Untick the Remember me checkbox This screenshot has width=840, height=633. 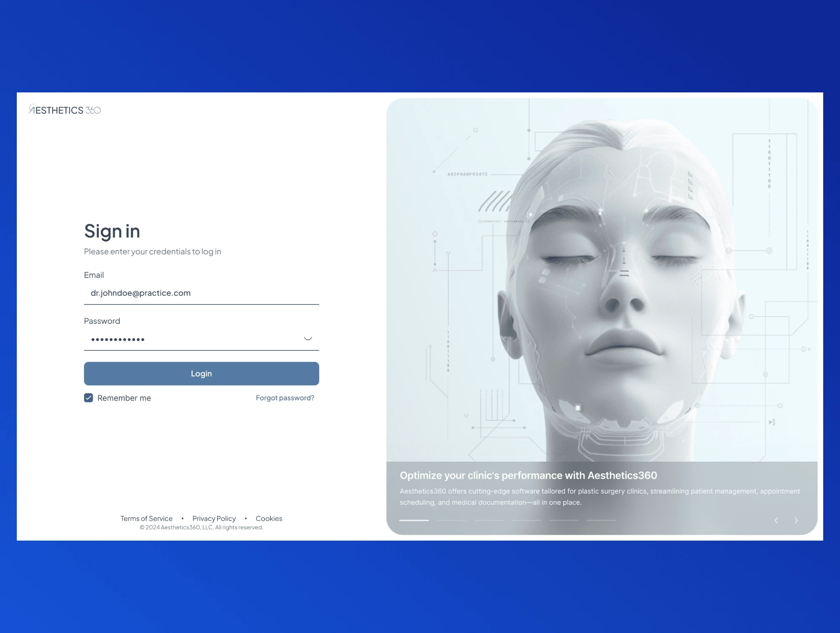coord(88,398)
